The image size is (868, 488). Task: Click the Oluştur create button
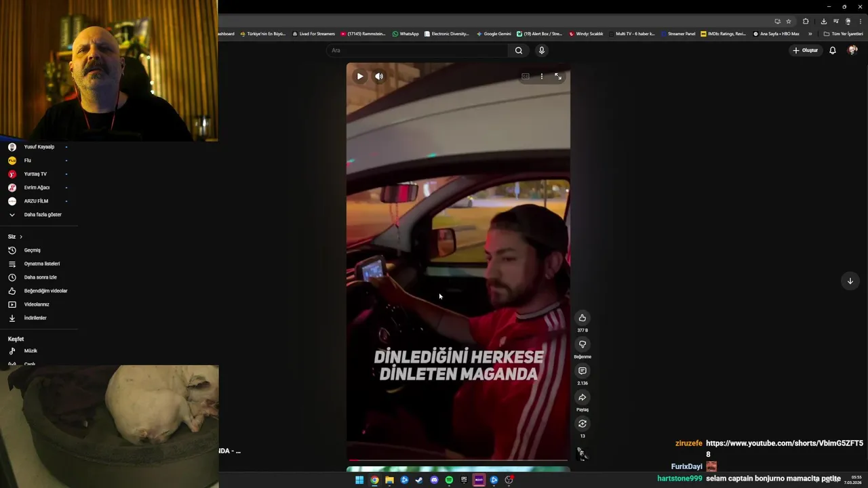point(805,50)
